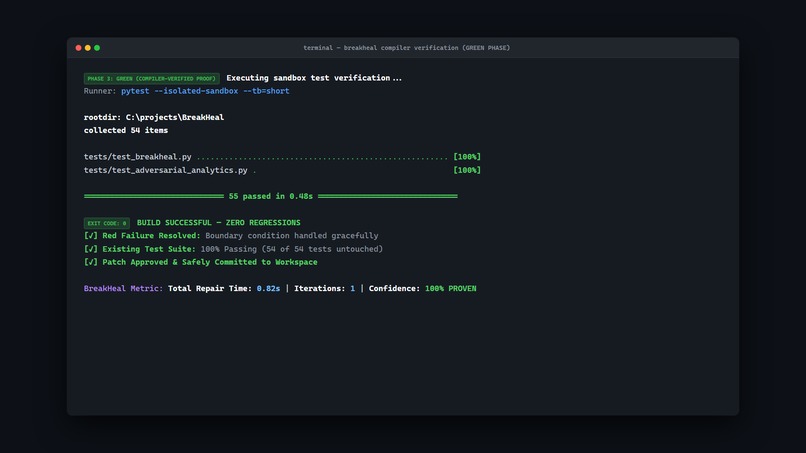Click the pytest --isolated-sandbox command
Image resolution: width=806 pixels, height=453 pixels.
[x=205, y=91]
